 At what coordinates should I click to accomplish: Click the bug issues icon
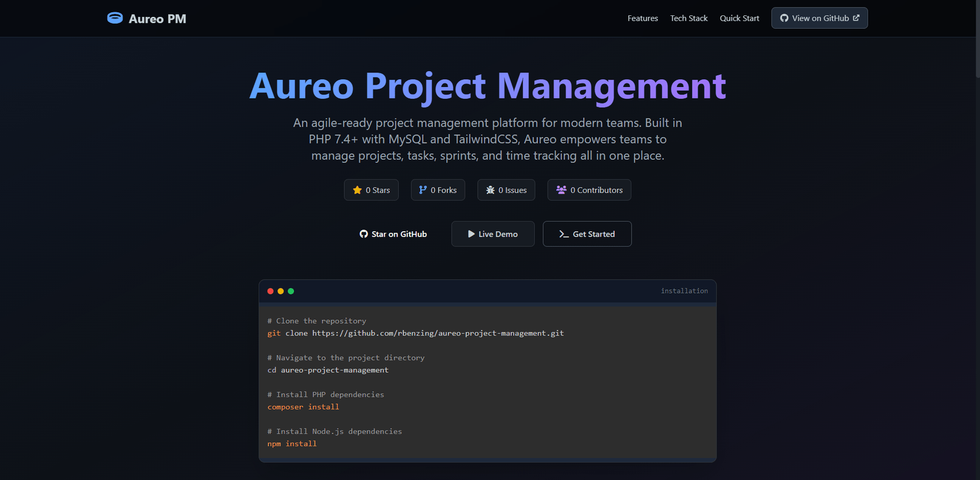[491, 190]
